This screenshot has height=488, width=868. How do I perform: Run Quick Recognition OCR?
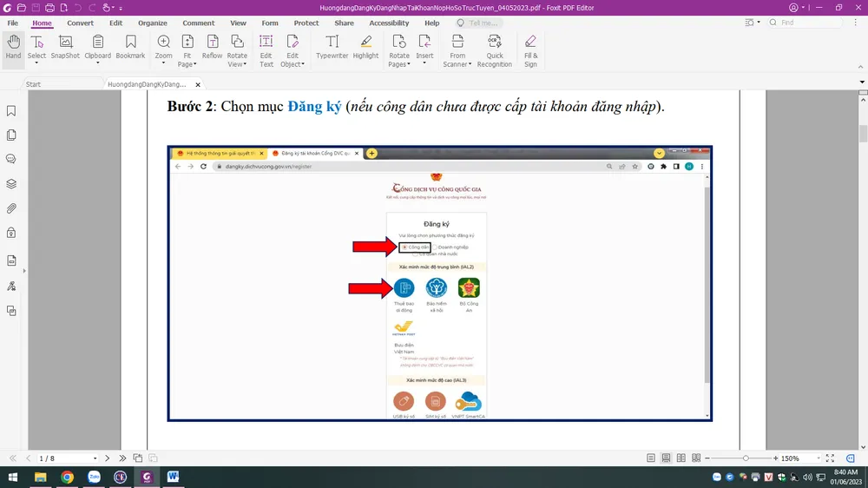[494, 50]
